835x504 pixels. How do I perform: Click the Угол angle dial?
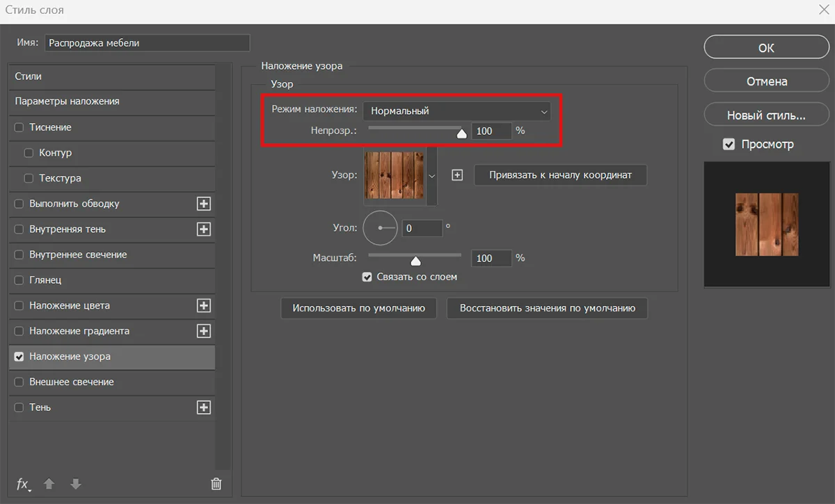380,228
